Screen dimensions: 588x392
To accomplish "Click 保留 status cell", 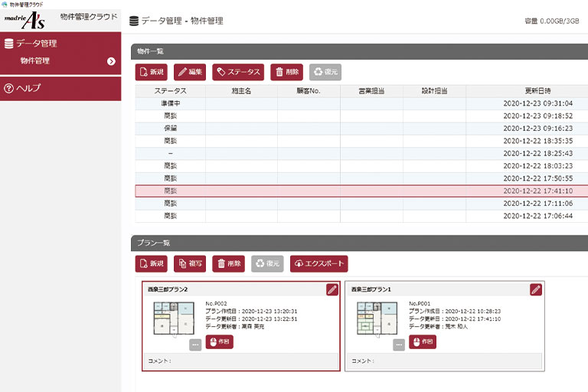I will pyautogui.click(x=170, y=129).
